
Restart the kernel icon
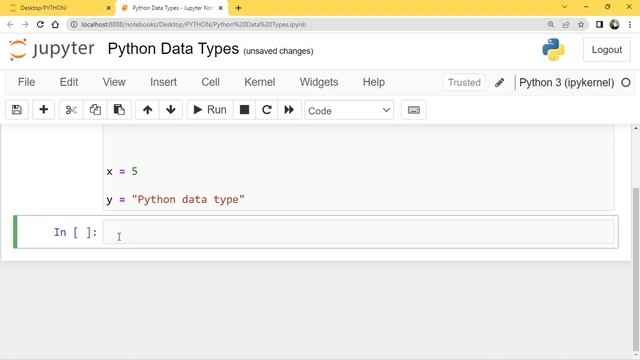(x=267, y=110)
